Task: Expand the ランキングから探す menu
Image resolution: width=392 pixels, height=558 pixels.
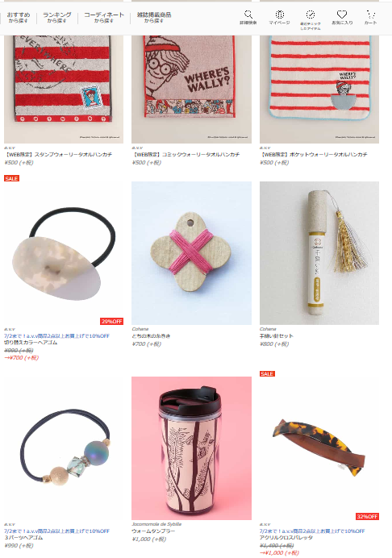Action: [56, 18]
